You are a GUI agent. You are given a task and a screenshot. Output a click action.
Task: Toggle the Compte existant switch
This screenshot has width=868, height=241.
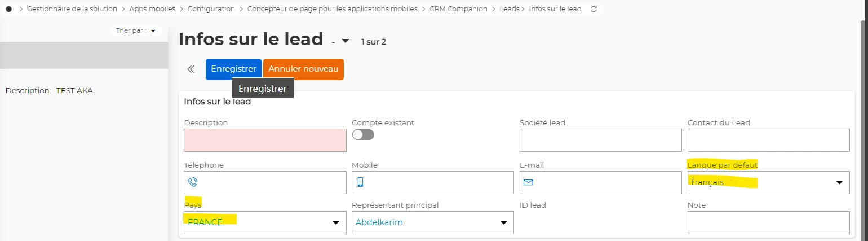pos(363,135)
